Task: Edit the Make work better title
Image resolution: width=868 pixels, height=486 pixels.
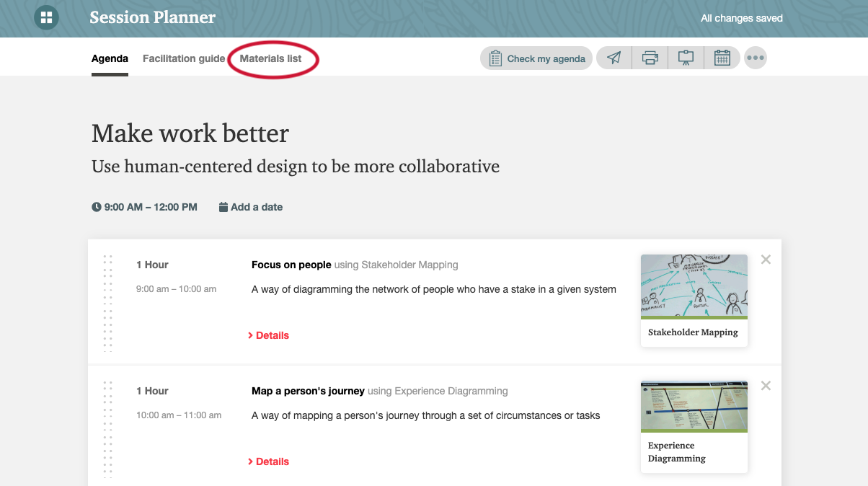Action: tap(190, 133)
